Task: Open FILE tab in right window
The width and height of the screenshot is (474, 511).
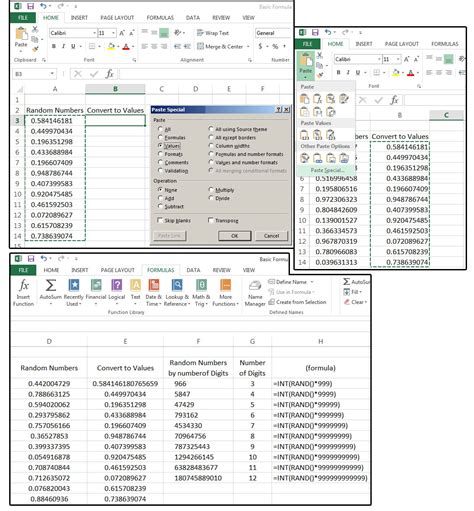Action: (307, 44)
